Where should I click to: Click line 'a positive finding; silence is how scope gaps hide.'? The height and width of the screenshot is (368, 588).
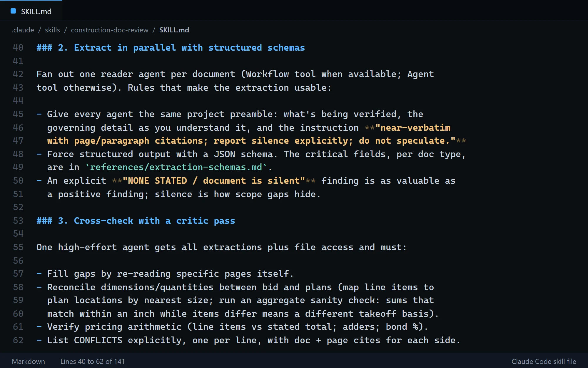coord(184,194)
